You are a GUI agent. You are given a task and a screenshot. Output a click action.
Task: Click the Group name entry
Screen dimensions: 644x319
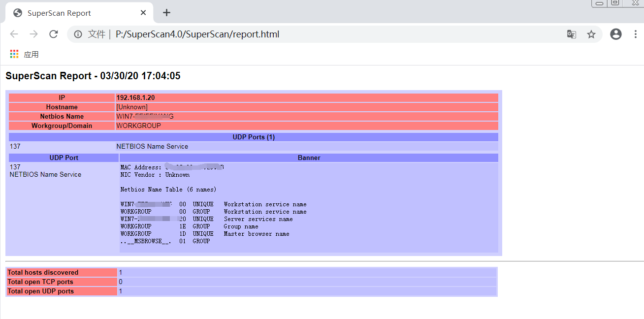coord(241,226)
